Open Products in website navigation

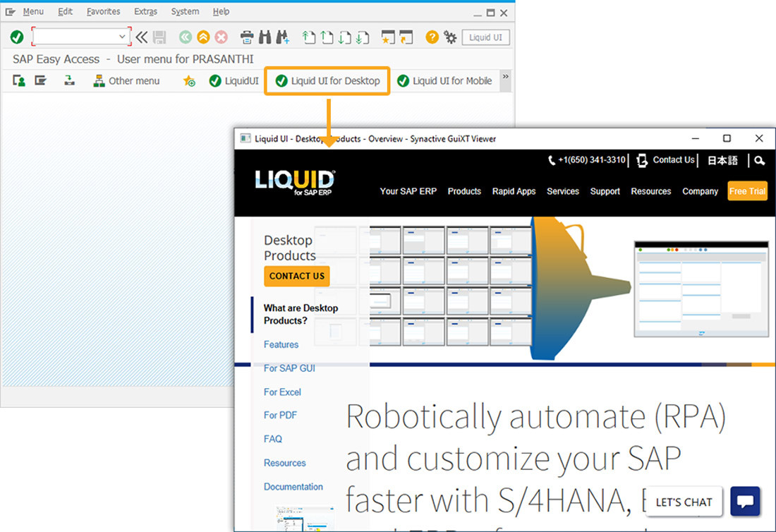[x=464, y=191]
